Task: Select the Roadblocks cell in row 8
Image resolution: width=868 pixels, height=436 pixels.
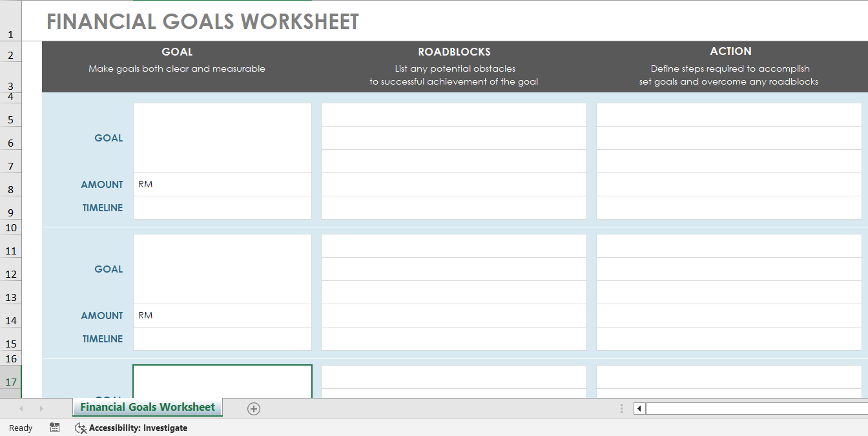Action: [x=454, y=185]
